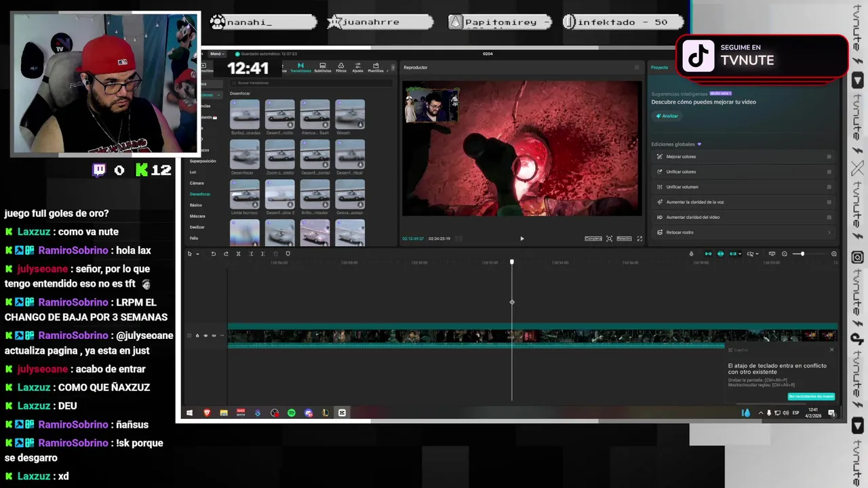Open the Windows Start menu
The width and height of the screenshot is (868, 488).
(x=189, y=413)
